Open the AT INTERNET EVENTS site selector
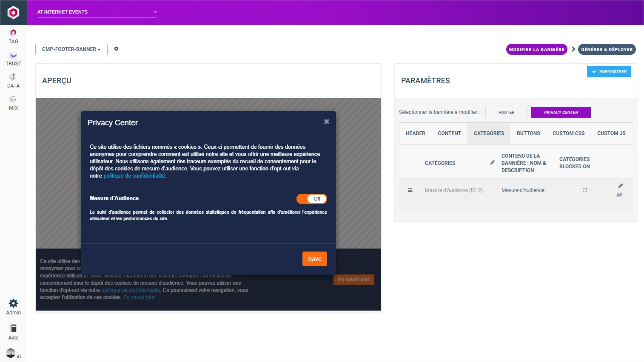 tap(97, 12)
